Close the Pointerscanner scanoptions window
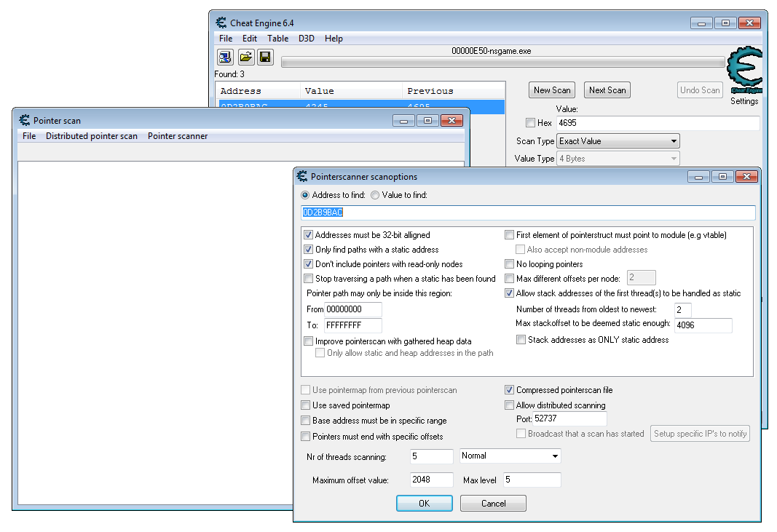The height and width of the screenshot is (532, 777). [746, 176]
